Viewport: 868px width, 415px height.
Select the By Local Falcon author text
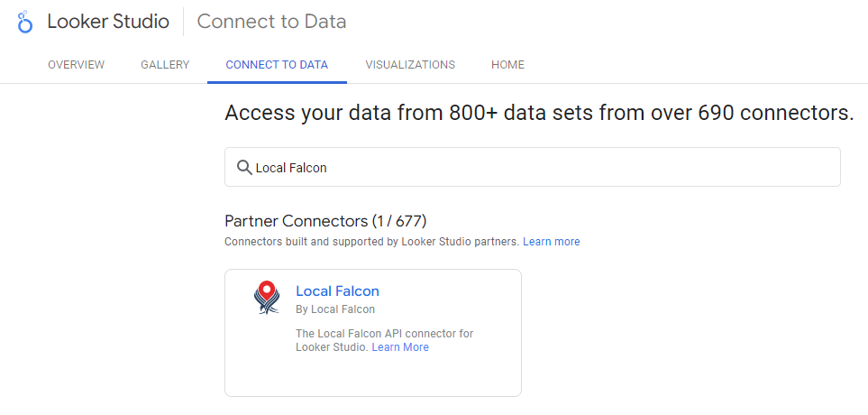click(x=335, y=309)
